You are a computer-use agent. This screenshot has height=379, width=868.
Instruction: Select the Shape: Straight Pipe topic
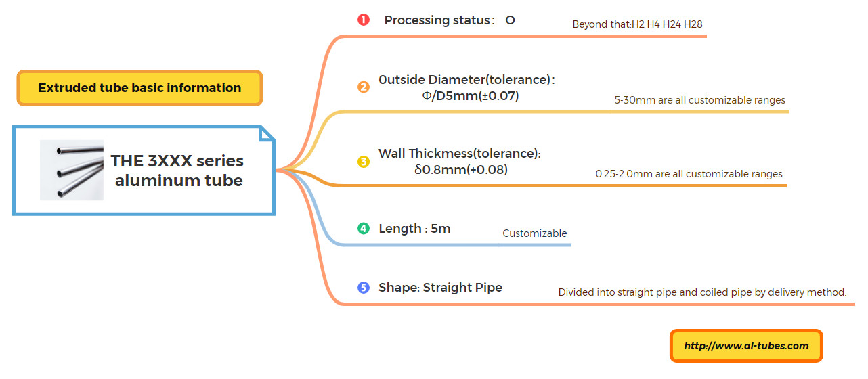(x=440, y=288)
